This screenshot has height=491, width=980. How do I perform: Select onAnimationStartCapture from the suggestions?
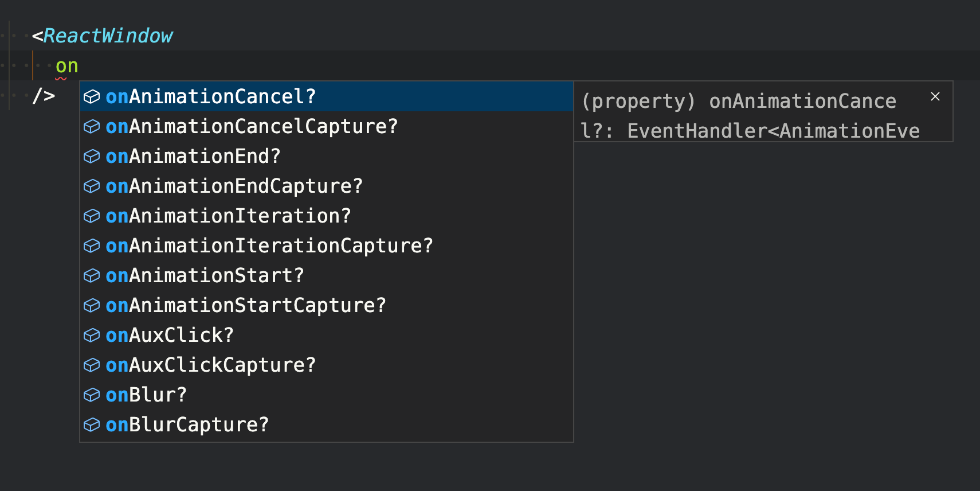(245, 305)
